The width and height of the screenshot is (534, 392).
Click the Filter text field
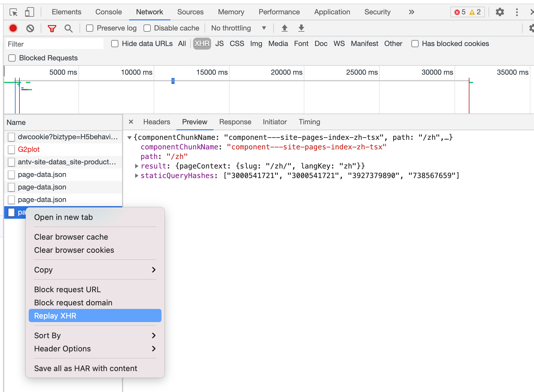click(x=54, y=44)
